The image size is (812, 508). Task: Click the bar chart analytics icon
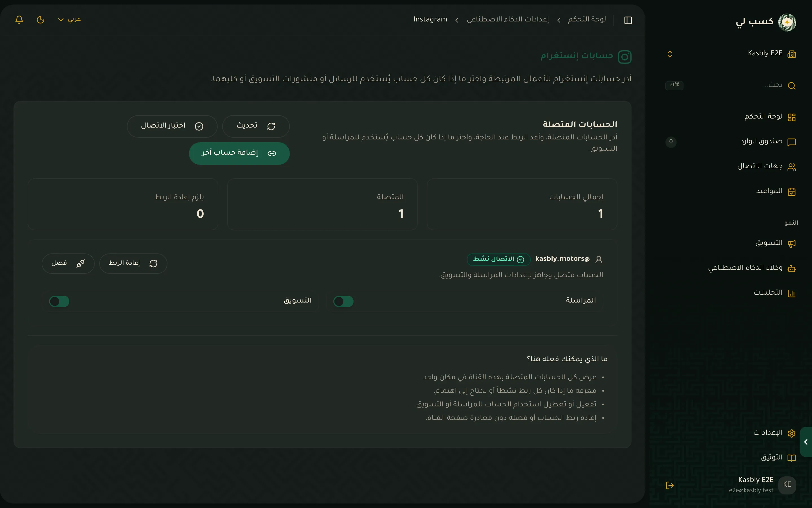click(x=791, y=293)
